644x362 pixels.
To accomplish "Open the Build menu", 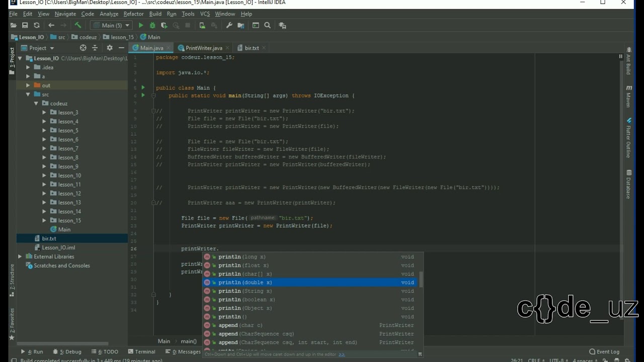I will [x=155, y=14].
